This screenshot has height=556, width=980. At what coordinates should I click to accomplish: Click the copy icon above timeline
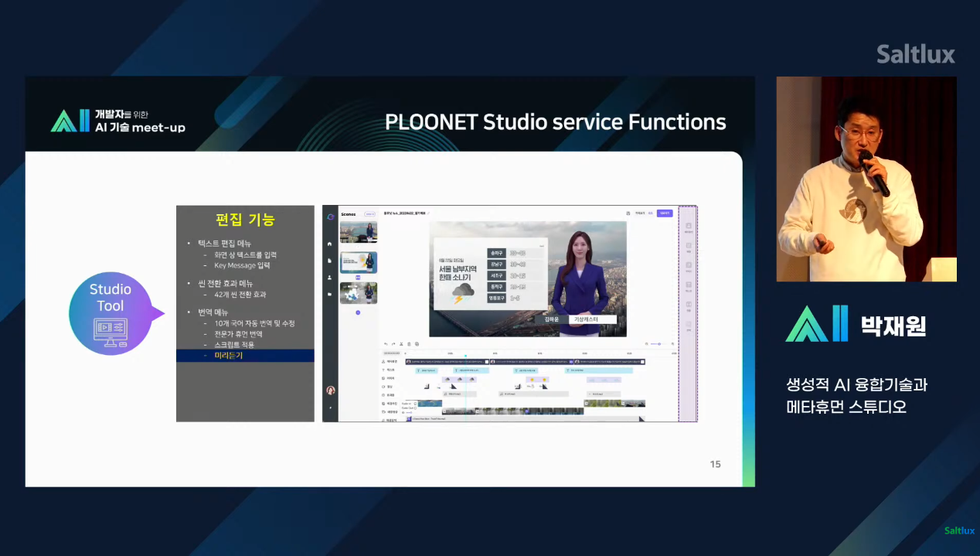417,344
